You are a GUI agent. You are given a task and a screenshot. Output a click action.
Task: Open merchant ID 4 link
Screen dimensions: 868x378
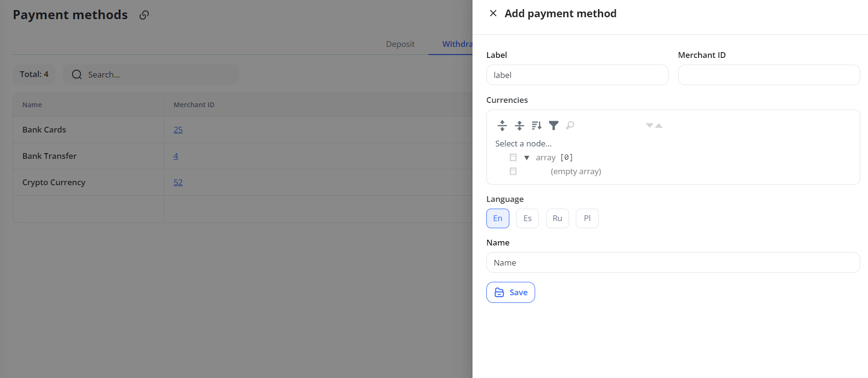coord(176,156)
